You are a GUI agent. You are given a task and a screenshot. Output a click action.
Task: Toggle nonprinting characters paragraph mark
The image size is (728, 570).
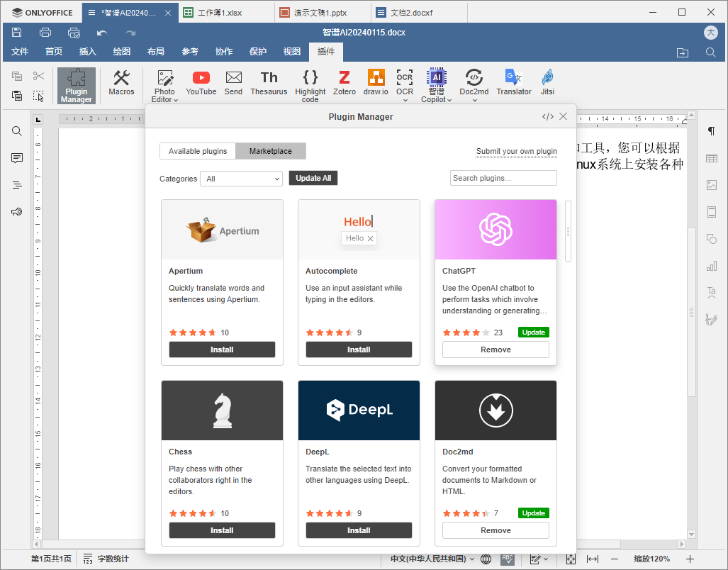(711, 131)
